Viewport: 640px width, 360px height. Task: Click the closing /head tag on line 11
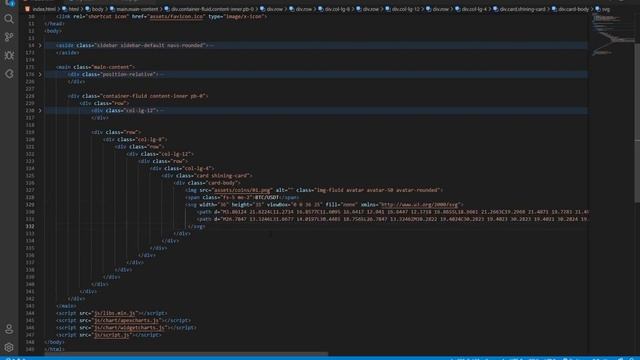(55, 24)
